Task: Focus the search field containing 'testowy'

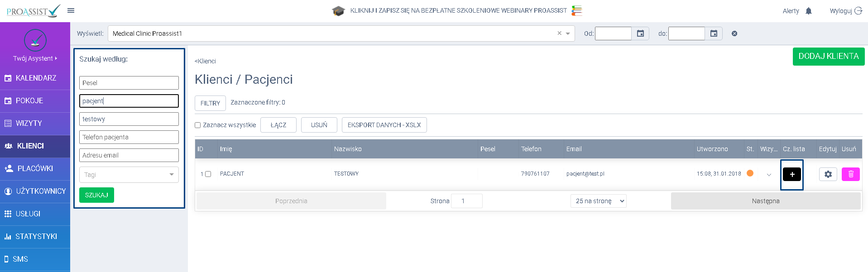Action: [129, 119]
